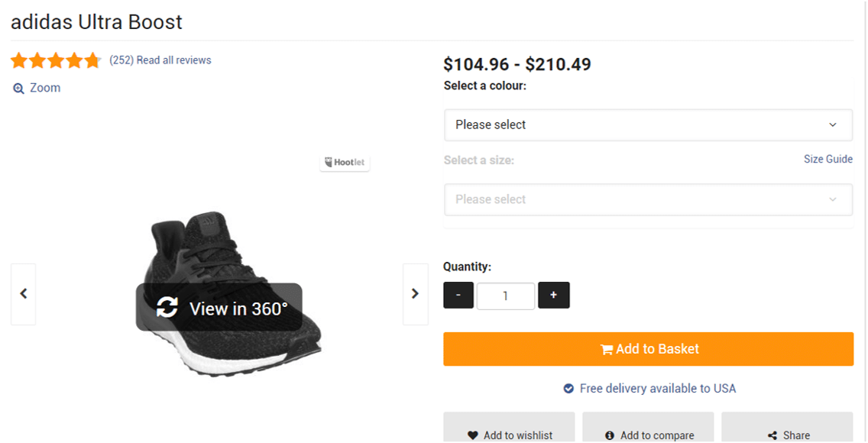868x443 pixels.
Task: Open the colour selection dropdown
Action: 648,124
